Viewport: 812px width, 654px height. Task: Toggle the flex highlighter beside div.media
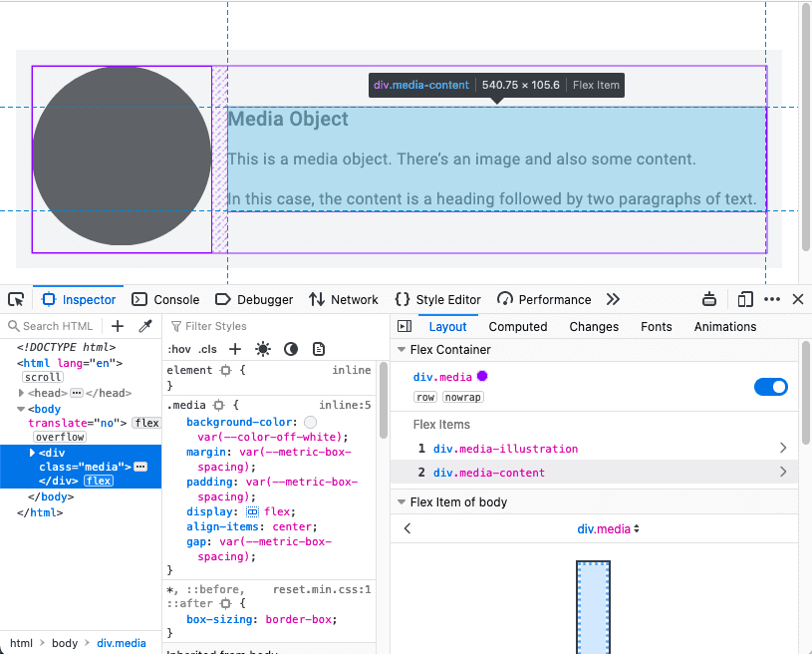[x=482, y=377]
